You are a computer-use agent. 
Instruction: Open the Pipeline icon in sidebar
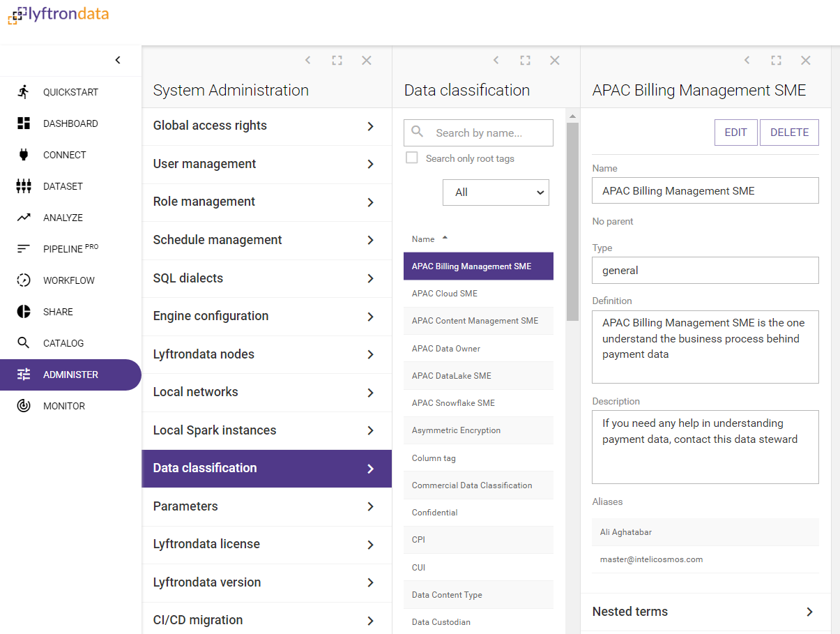click(x=24, y=249)
